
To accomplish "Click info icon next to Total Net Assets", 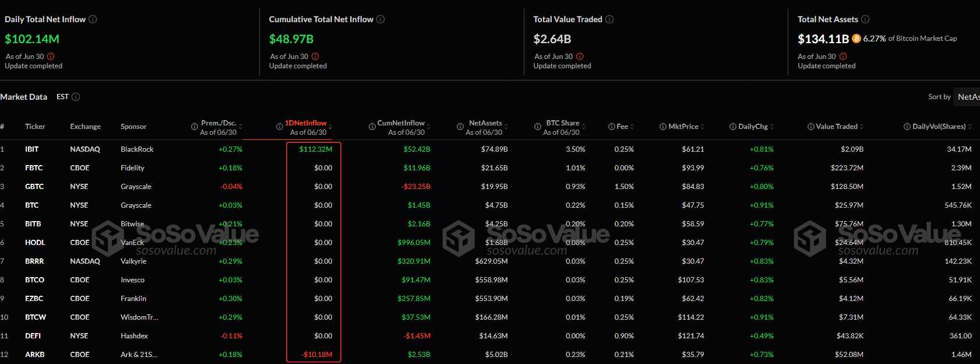I will [x=865, y=19].
